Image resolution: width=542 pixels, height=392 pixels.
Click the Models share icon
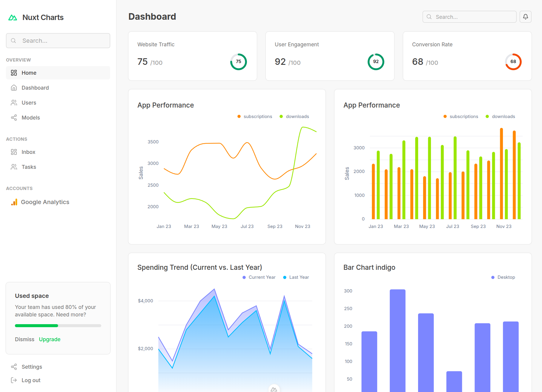pyautogui.click(x=14, y=117)
